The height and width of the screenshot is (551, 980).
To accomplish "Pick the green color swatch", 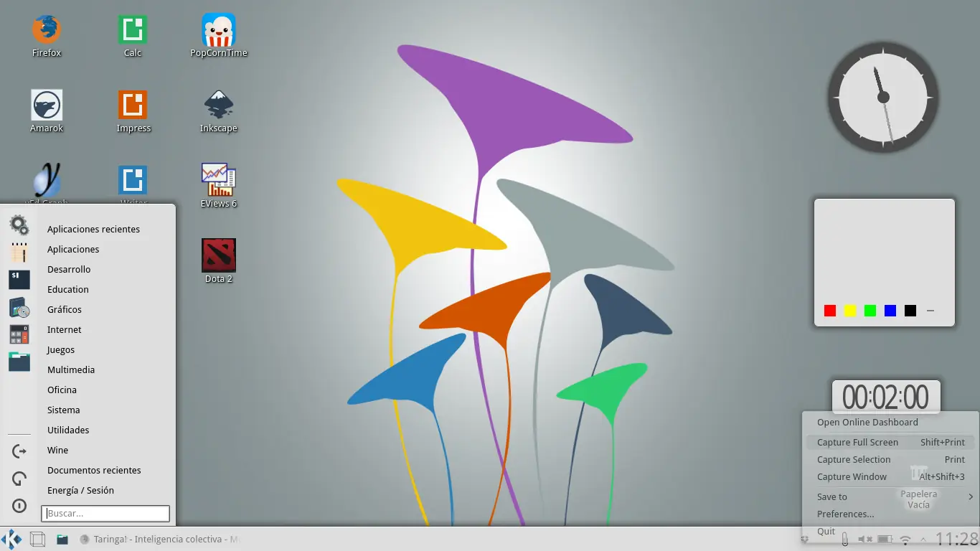I will [x=870, y=311].
